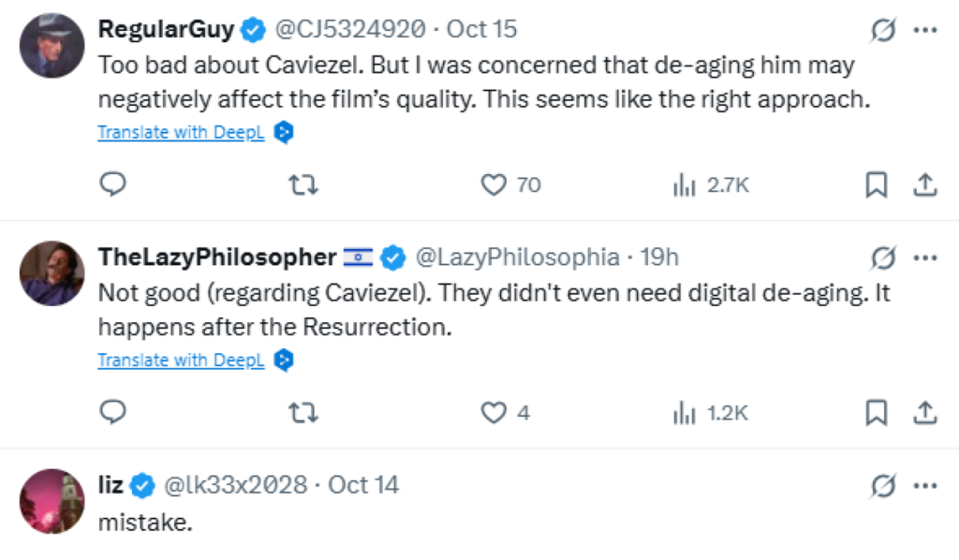Translate RegularGuy's tweet with DeepL

pos(180,132)
